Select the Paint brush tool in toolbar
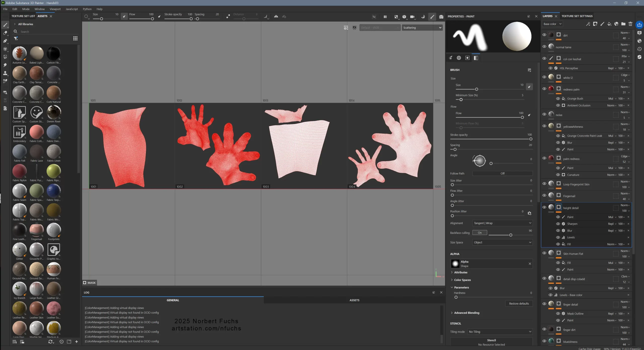The height and width of the screenshot is (350, 644). (5, 25)
